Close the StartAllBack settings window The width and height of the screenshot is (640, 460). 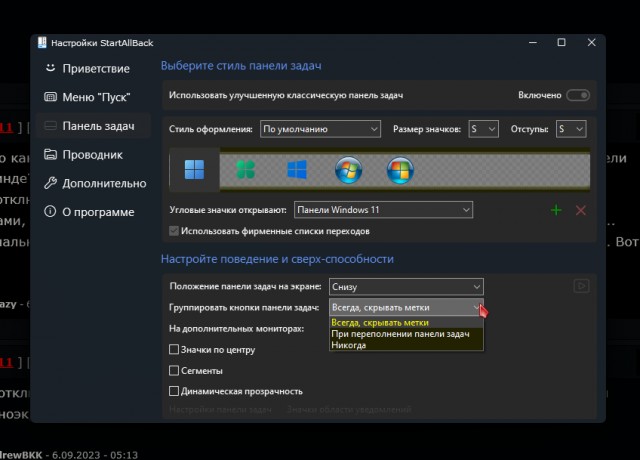(x=591, y=42)
